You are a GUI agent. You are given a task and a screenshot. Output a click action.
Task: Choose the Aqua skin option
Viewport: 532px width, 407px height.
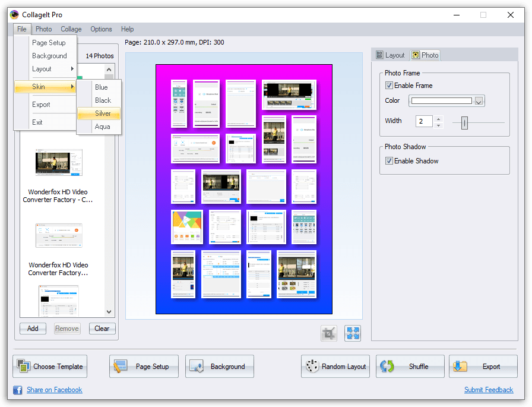(x=102, y=127)
